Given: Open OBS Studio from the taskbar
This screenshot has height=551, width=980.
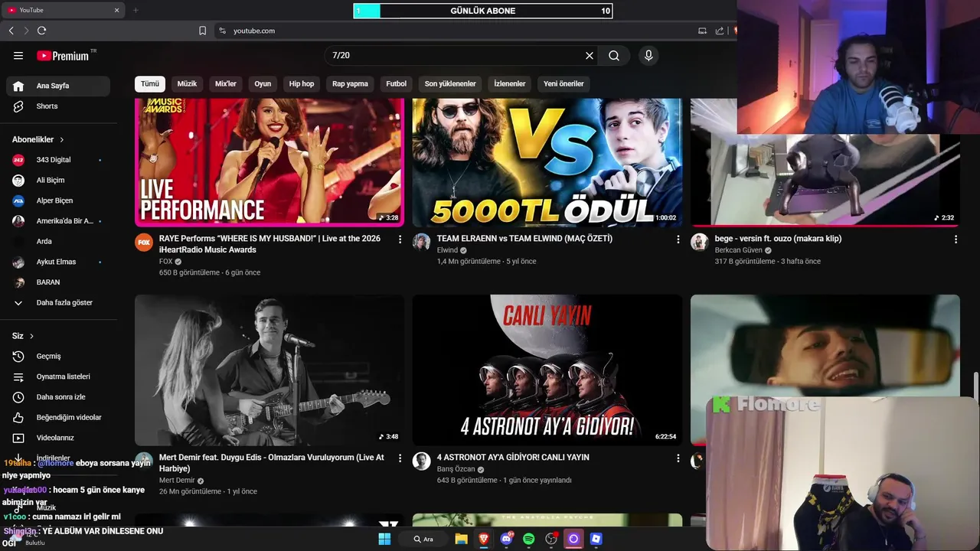Looking at the screenshot, I should [x=551, y=539].
